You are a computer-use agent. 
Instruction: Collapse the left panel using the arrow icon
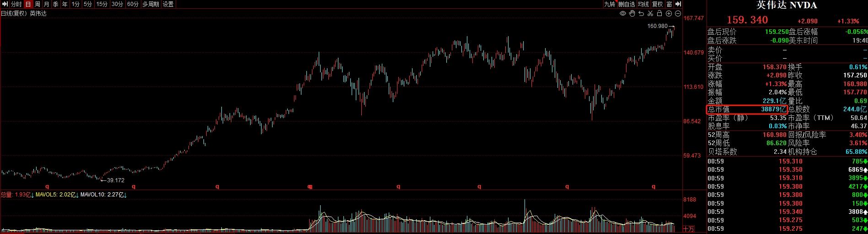pos(5,4)
